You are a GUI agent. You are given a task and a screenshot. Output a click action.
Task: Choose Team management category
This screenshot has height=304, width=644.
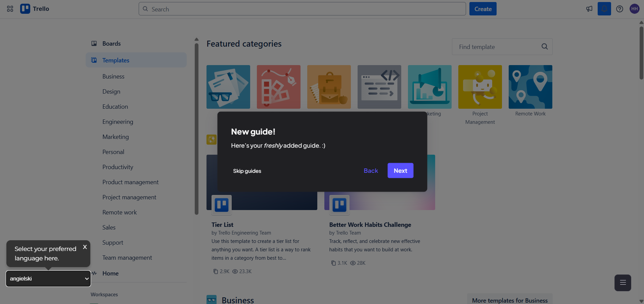pyautogui.click(x=127, y=258)
